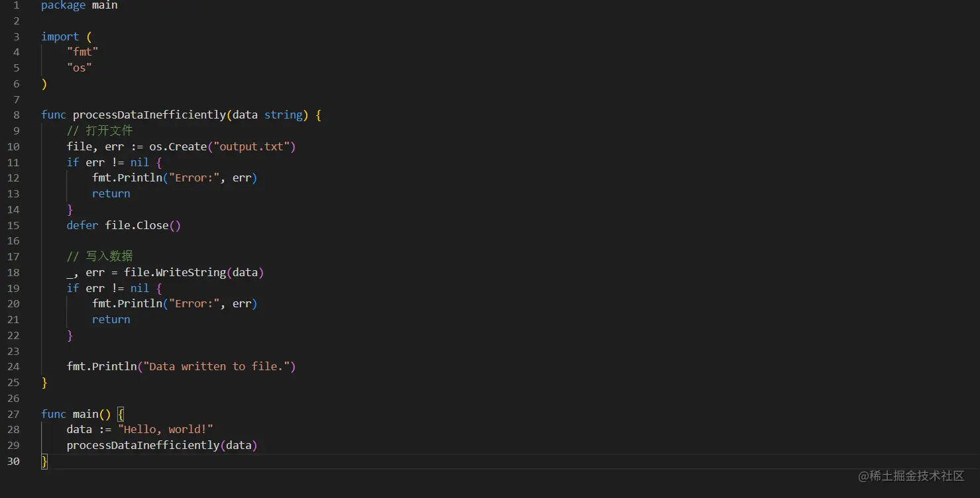The image size is (980, 498).
Task: Click the closing parenthesis on line 6
Action: point(44,83)
